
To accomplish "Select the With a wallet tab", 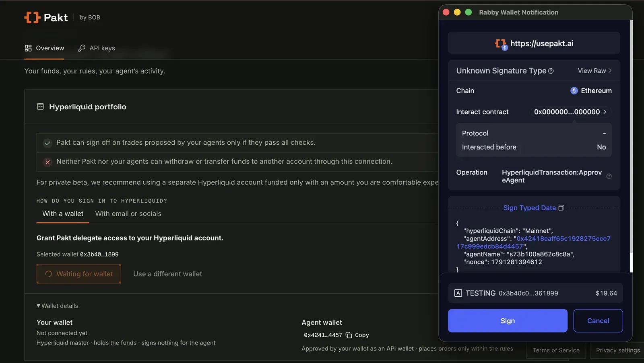I will coord(63,214).
